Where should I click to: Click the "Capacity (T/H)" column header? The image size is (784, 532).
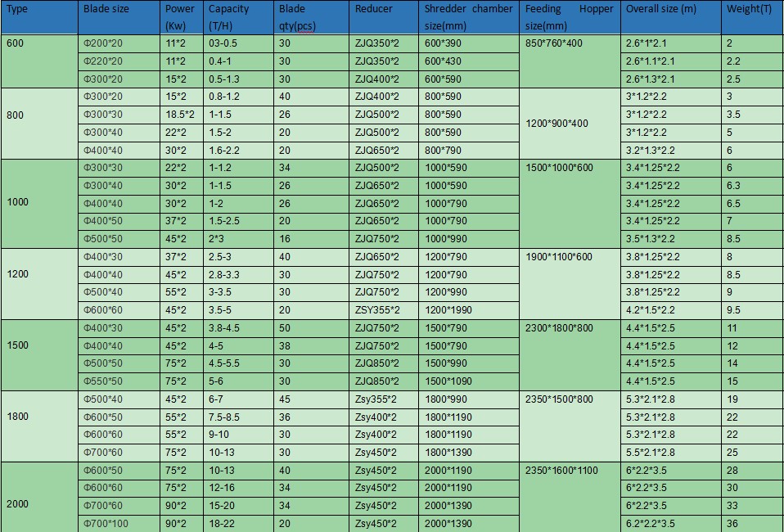[238, 17]
